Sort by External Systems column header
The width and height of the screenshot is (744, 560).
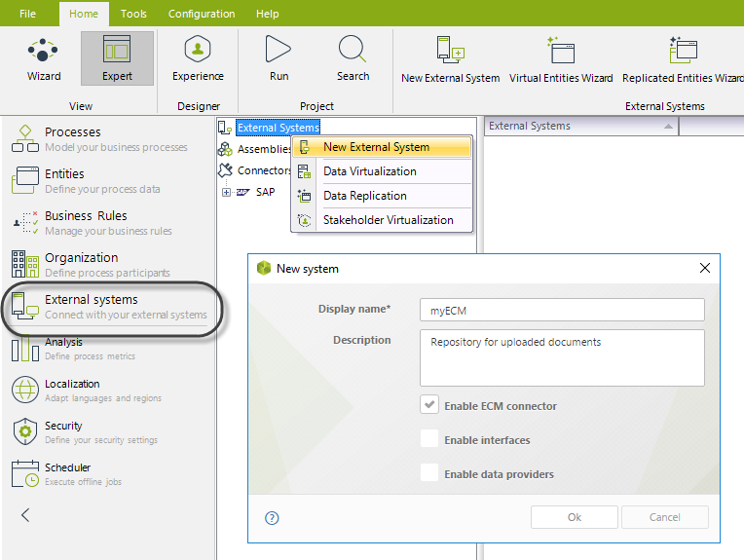581,127
